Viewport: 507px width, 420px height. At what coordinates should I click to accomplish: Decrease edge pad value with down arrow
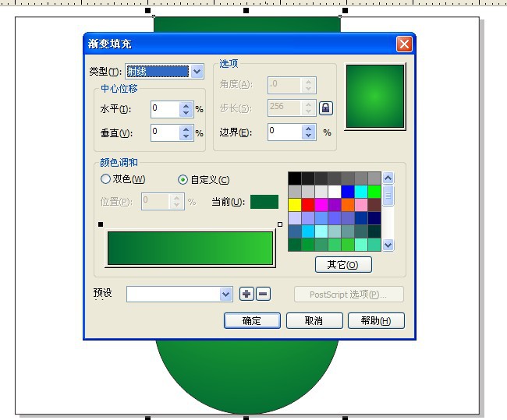click(x=308, y=136)
